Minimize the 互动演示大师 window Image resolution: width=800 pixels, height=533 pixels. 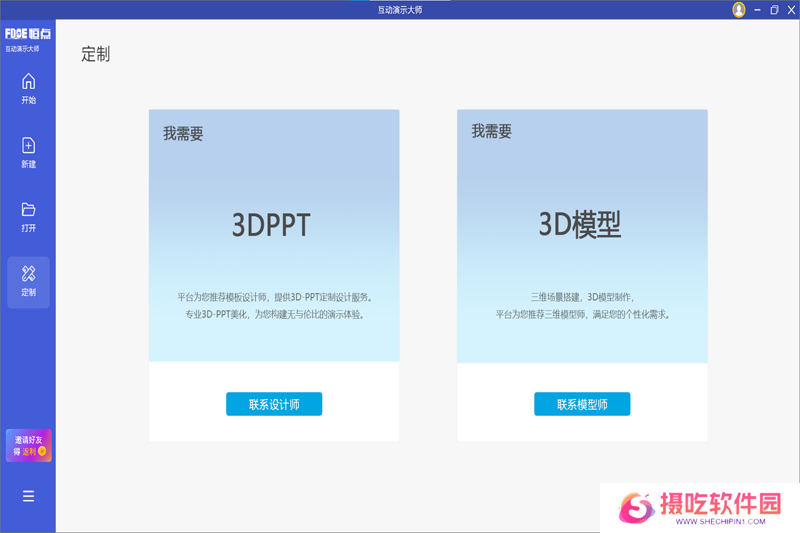click(758, 10)
